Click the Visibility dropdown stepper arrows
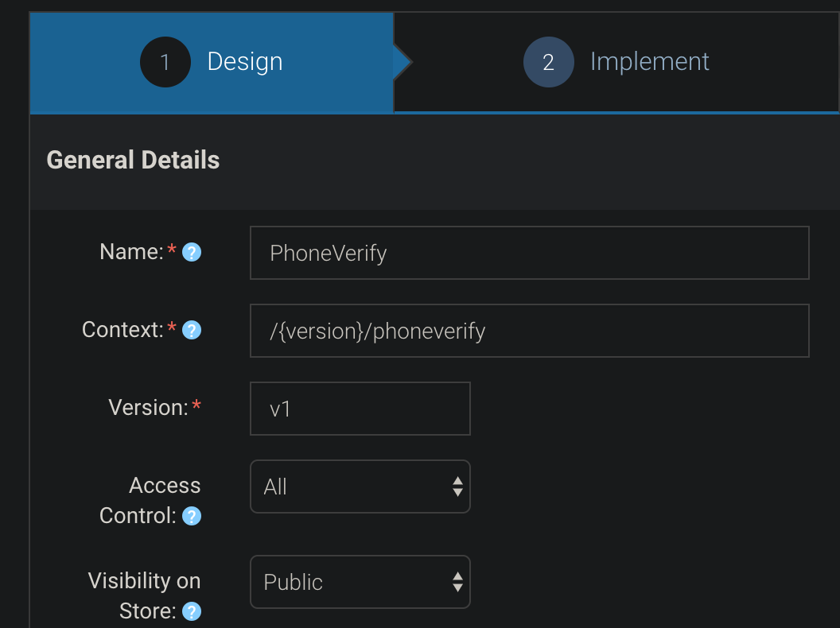840x628 pixels. click(457, 582)
